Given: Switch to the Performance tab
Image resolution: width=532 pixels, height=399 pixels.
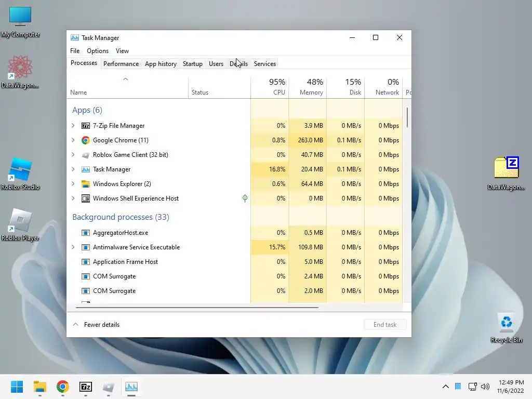Looking at the screenshot, I should click(x=121, y=64).
